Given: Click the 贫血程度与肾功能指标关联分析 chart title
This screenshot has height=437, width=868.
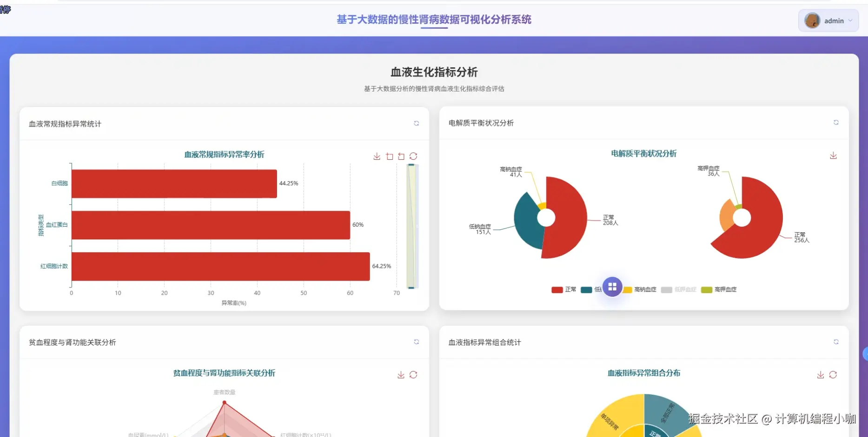Looking at the screenshot, I should pyautogui.click(x=224, y=373).
